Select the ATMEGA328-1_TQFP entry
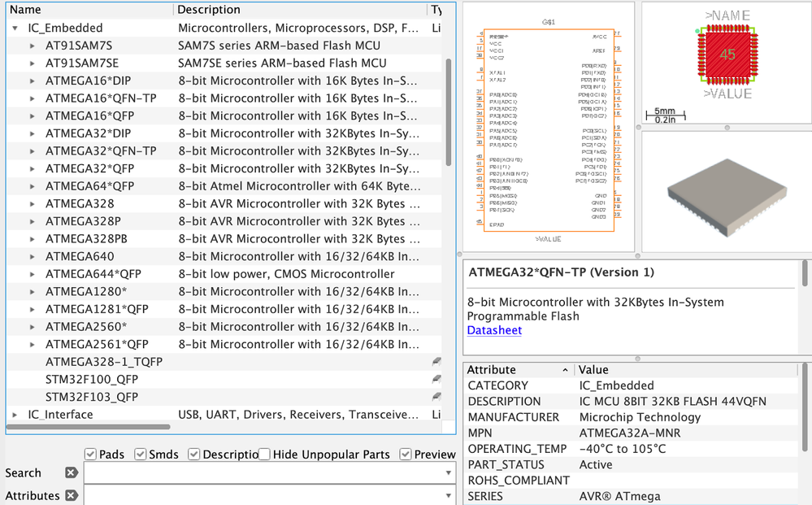 coord(224,362)
